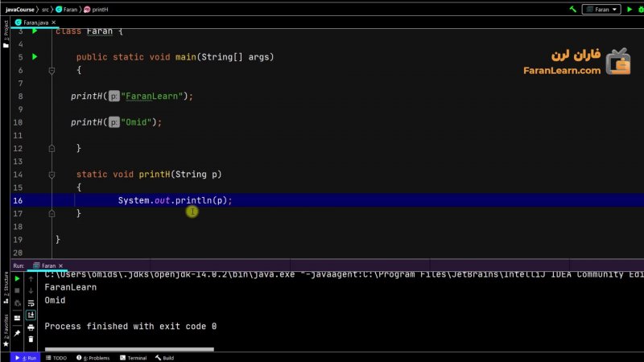This screenshot has height=362, width=644.
Task: Switch to the Terminal tool window tab
Action: [x=133, y=357]
